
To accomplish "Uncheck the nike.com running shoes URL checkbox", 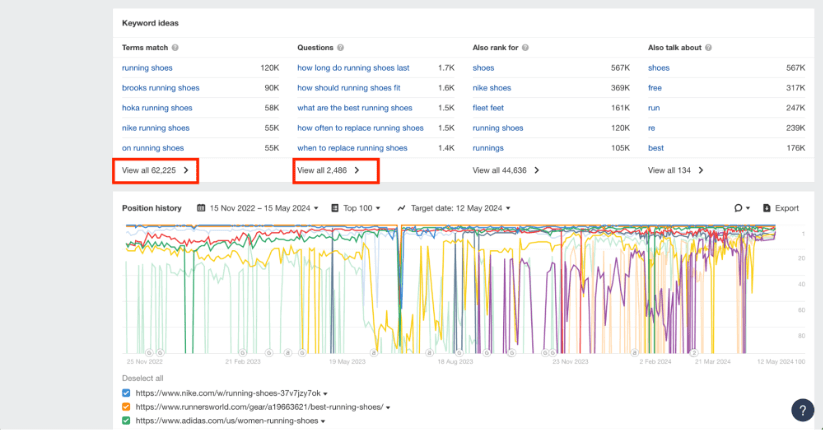I will [126, 393].
